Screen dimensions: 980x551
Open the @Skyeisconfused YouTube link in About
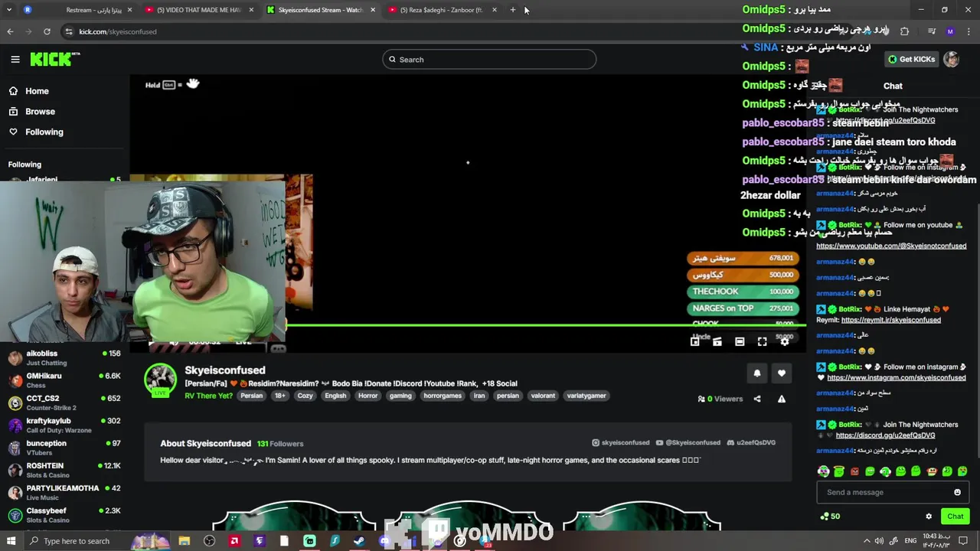point(688,443)
